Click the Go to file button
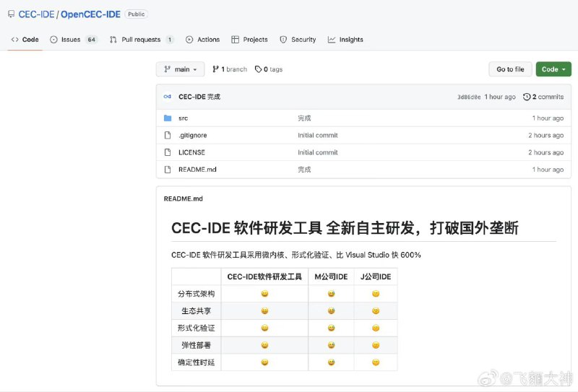 coord(510,69)
